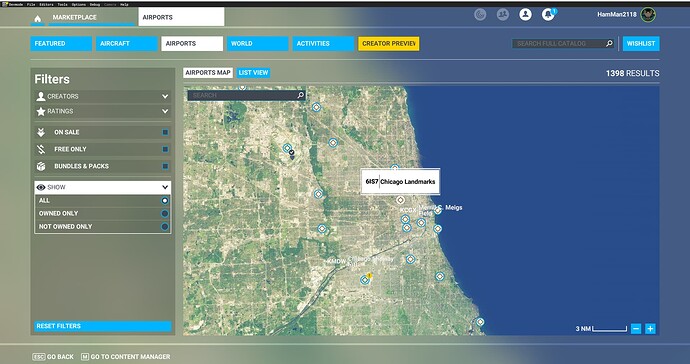Image resolution: width=690 pixels, height=364 pixels.
Task: Select the Not Owned Only radio option
Action: click(x=165, y=227)
